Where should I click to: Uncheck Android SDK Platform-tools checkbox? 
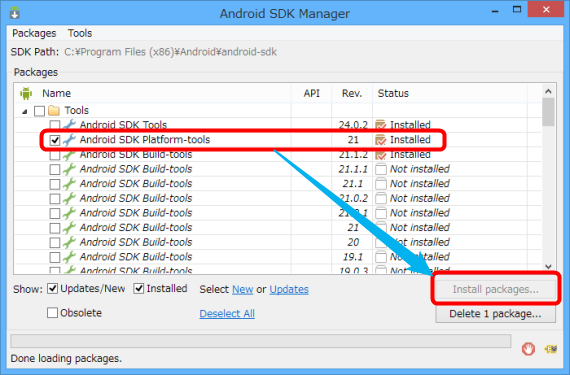pos(55,140)
